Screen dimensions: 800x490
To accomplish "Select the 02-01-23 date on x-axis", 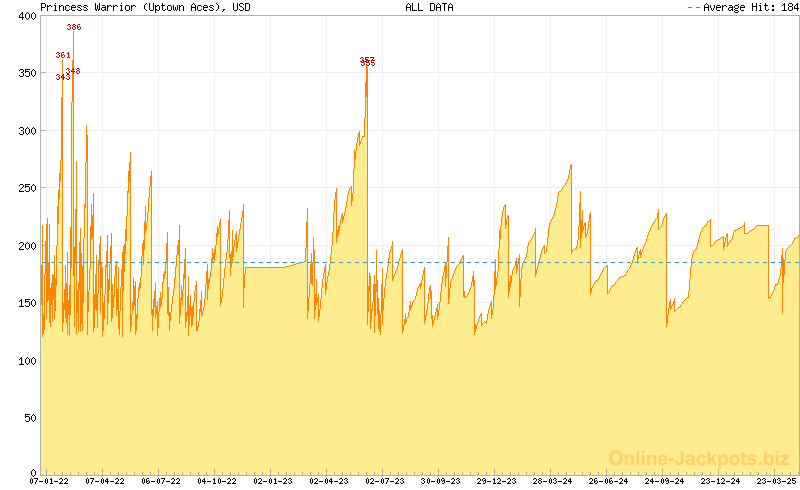I will tap(273, 481).
